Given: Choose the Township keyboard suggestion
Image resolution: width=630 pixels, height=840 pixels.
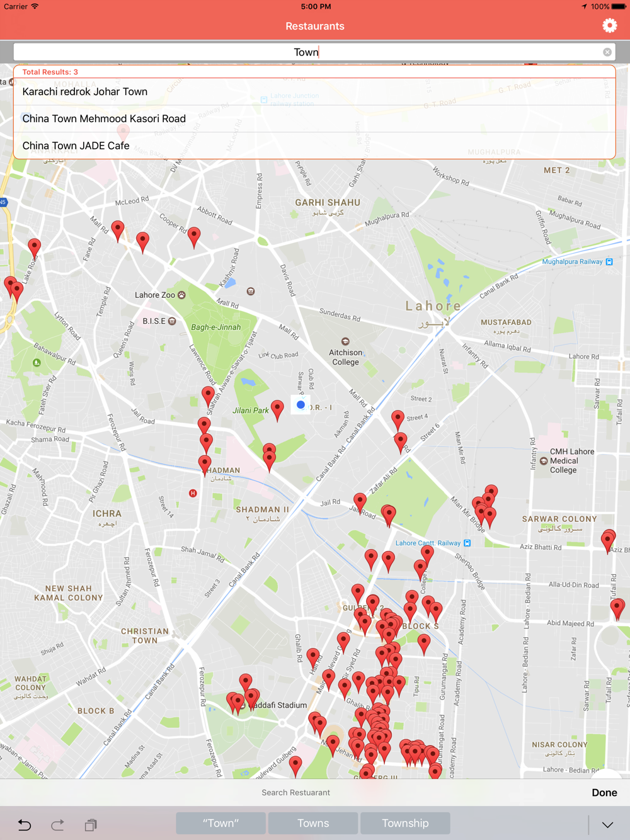Looking at the screenshot, I should tap(405, 823).
